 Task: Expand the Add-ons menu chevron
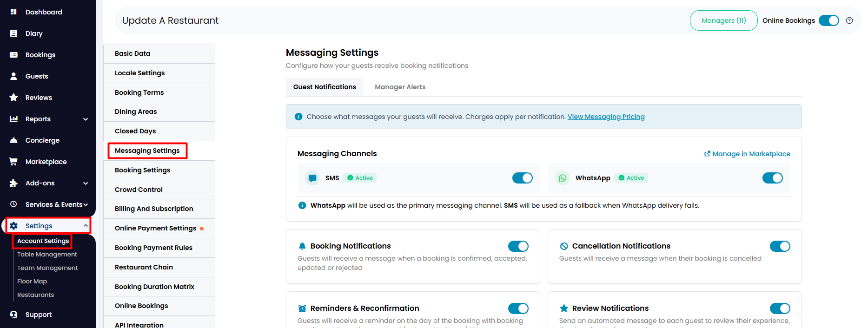click(86, 184)
